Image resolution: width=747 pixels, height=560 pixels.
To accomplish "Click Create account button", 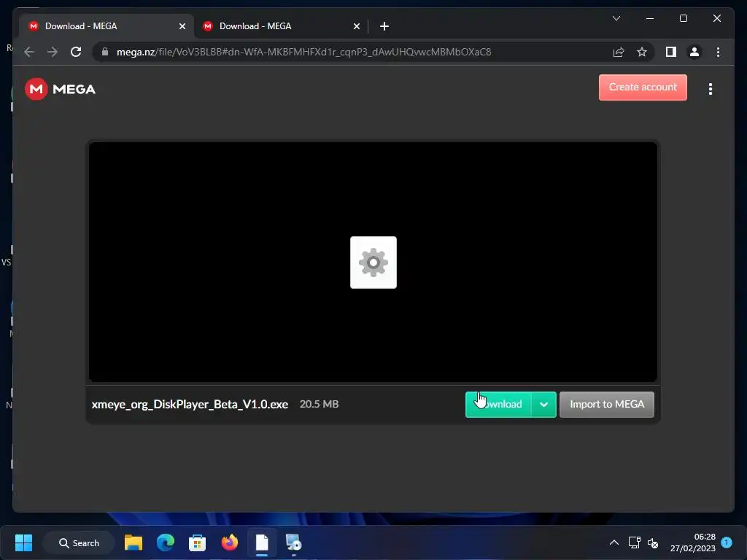I will 643,87.
